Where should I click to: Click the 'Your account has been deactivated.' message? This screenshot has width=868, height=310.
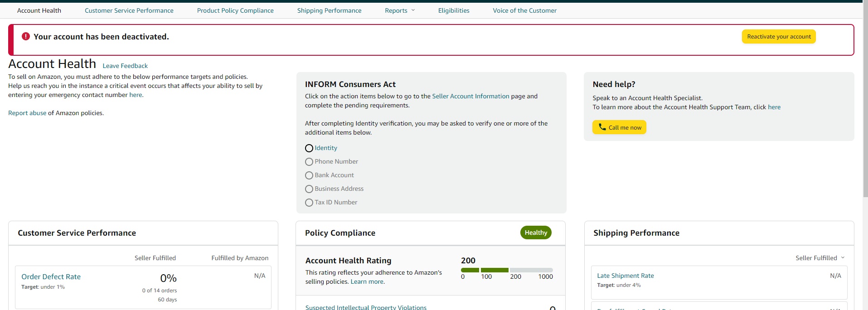tap(101, 37)
